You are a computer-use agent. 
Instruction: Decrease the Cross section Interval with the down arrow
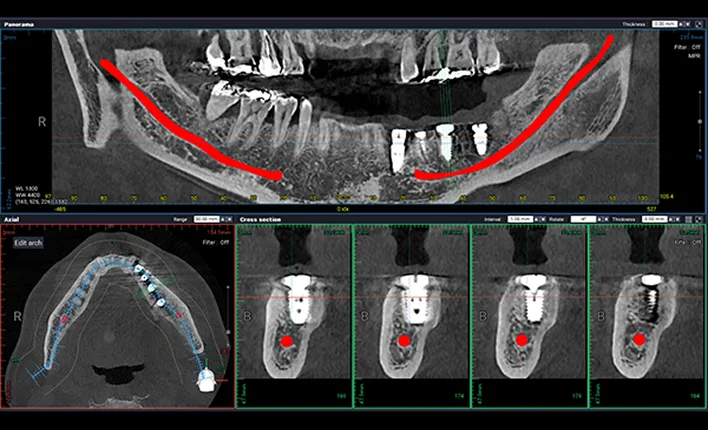tap(543, 219)
